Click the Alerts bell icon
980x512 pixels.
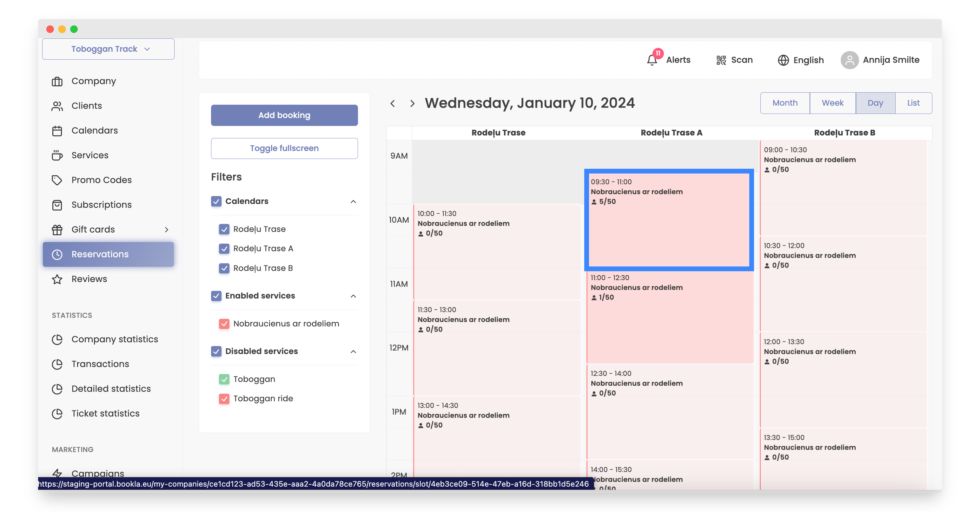point(652,60)
